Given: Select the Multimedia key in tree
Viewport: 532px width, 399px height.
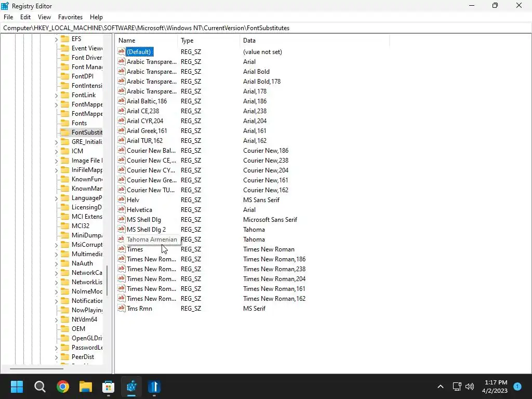Looking at the screenshot, I should tap(87, 254).
